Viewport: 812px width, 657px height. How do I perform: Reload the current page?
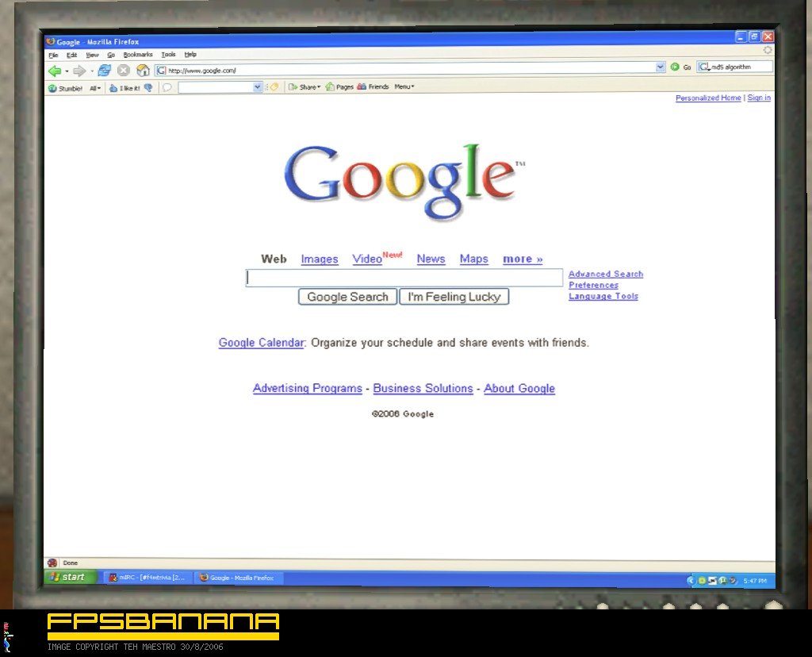point(104,70)
